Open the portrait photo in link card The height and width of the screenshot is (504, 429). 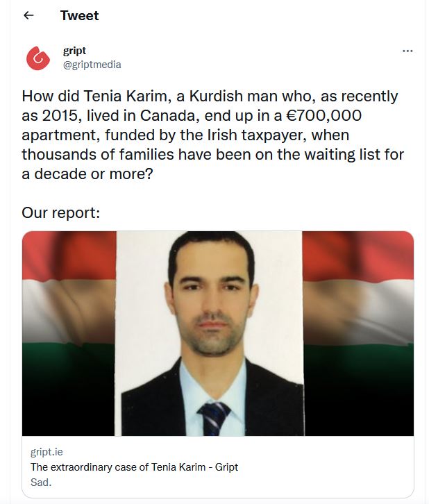209,333
